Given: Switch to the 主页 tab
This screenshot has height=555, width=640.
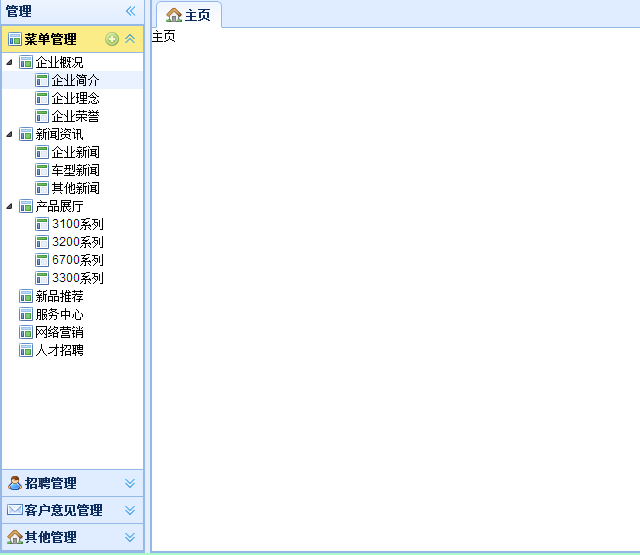Looking at the screenshot, I should (x=189, y=15).
